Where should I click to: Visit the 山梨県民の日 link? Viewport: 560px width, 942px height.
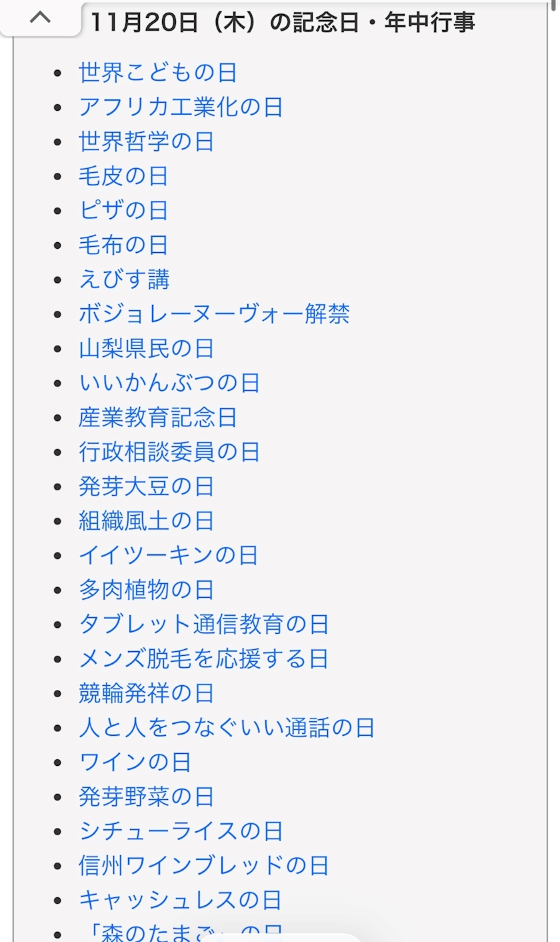click(146, 348)
